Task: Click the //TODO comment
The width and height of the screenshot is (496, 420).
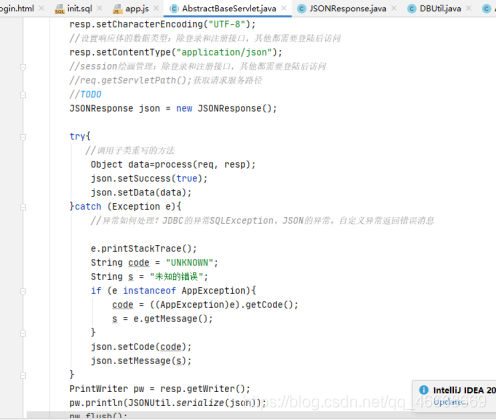Action: click(x=85, y=94)
